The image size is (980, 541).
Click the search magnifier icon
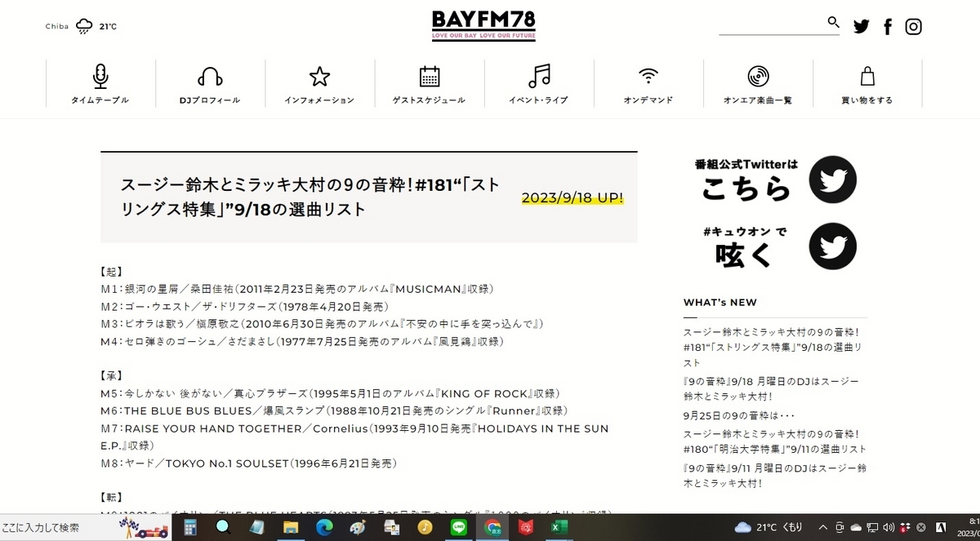pos(833,22)
